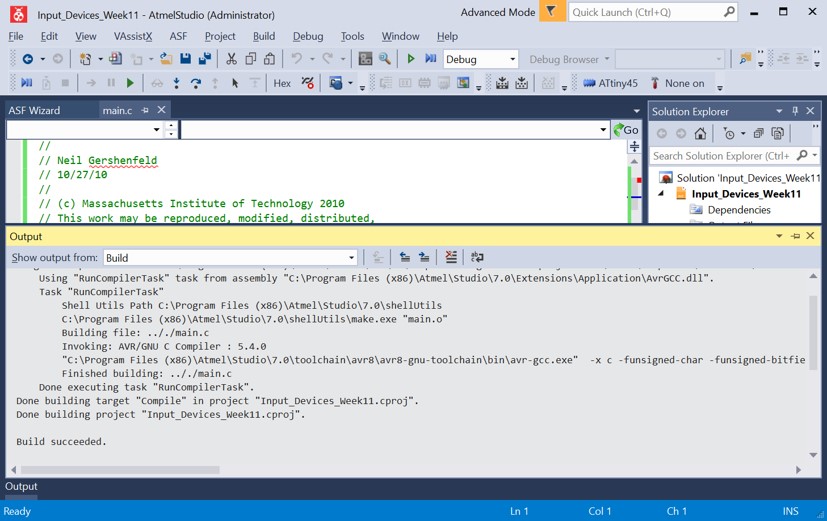Toggle auto hide pin on Solution Explorer
Image resolution: width=827 pixels, height=521 pixels.
tap(795, 111)
